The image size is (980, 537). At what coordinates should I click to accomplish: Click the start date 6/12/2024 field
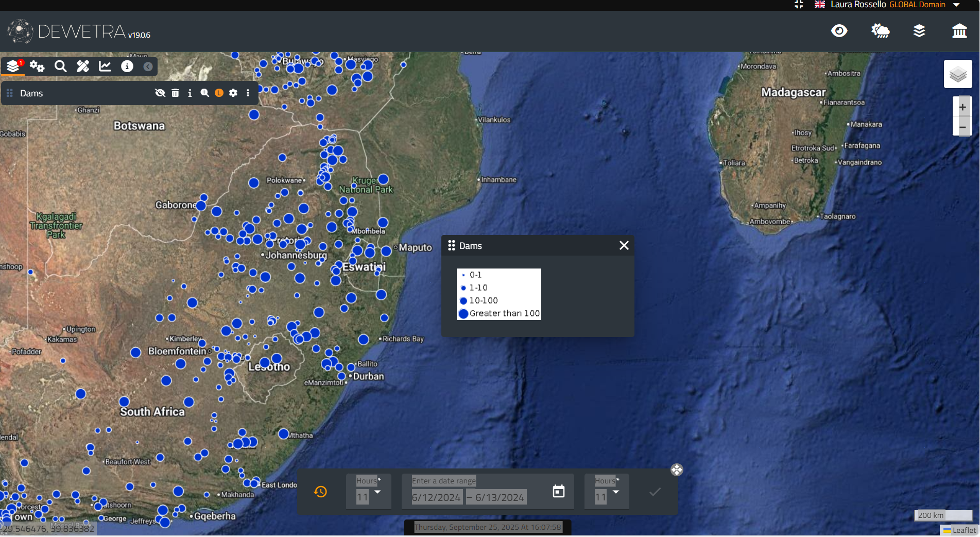point(436,497)
